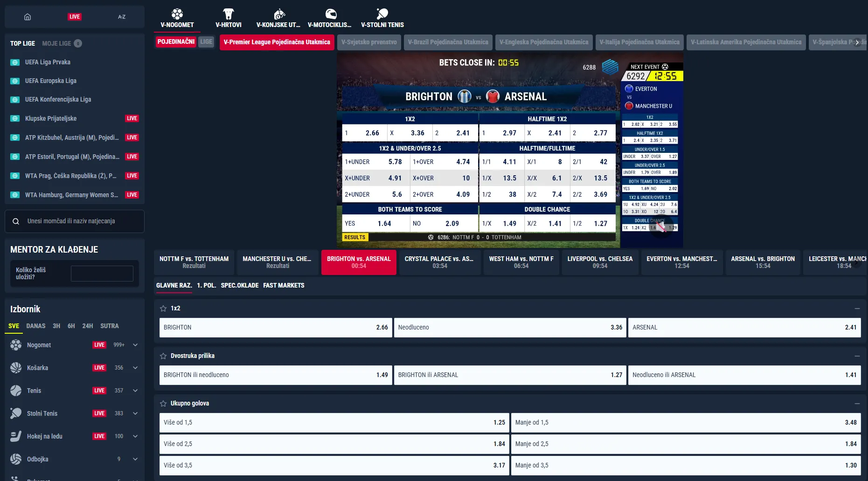868x481 pixels.
Task: Select the V-MOTOCIKLIS helmet icon
Action: pyautogui.click(x=330, y=14)
